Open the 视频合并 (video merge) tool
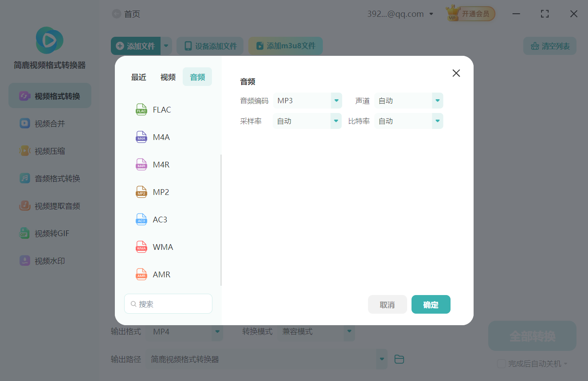Image resolution: width=588 pixels, height=381 pixels. (49, 123)
